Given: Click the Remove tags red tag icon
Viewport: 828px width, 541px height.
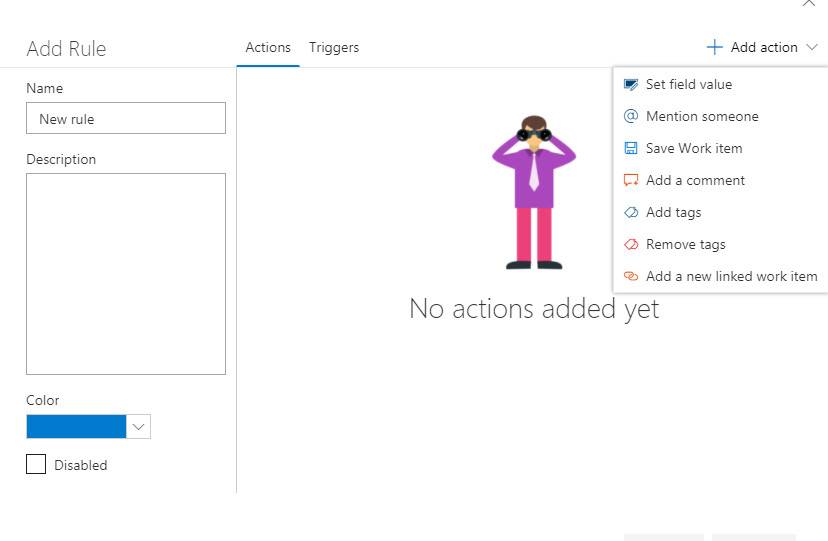Looking at the screenshot, I should (631, 244).
